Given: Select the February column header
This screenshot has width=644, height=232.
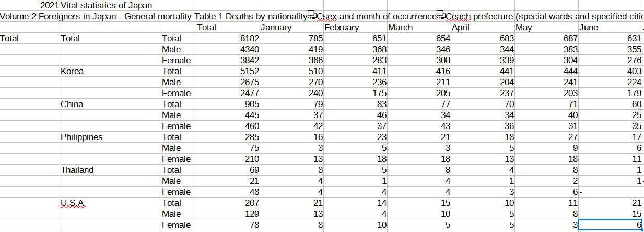Looking at the screenshot, I should (355, 27).
